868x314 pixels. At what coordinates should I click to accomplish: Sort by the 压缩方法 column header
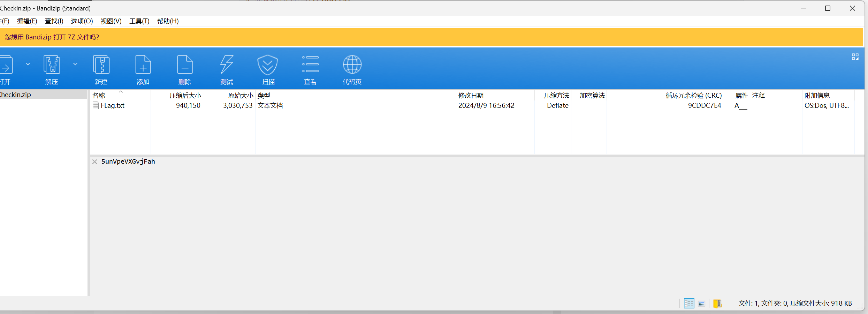[x=553, y=95]
